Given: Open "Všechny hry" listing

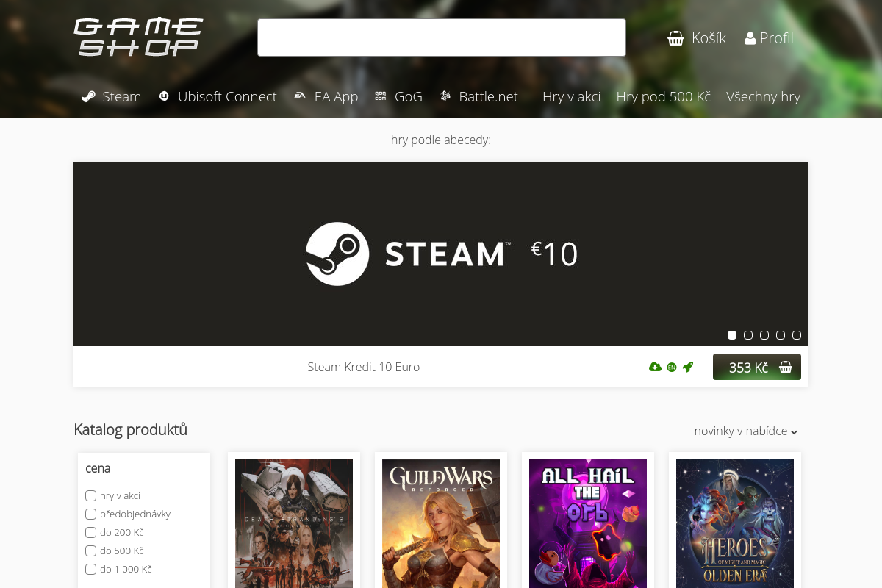Looking at the screenshot, I should (763, 96).
